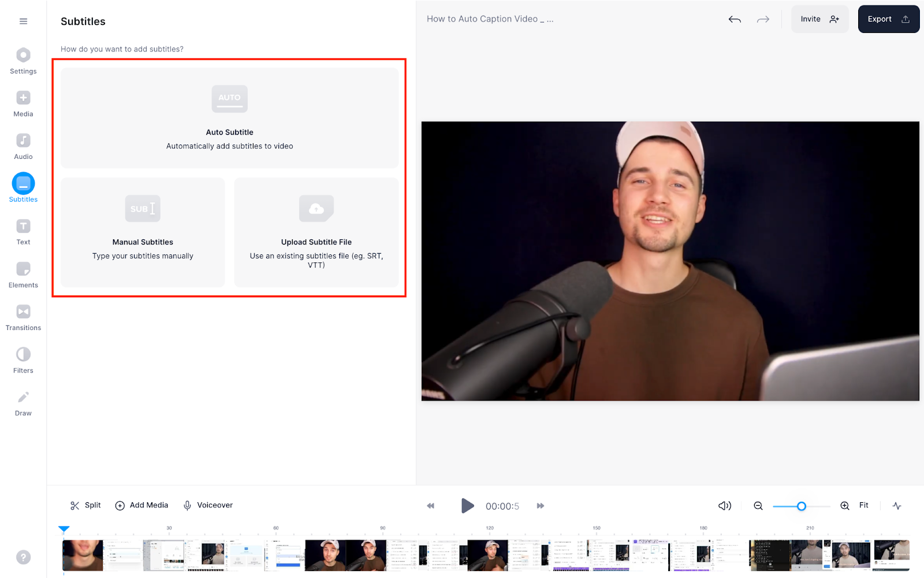Open the Audio sidebar tab
The width and height of the screenshot is (924, 578).
pos(23,147)
